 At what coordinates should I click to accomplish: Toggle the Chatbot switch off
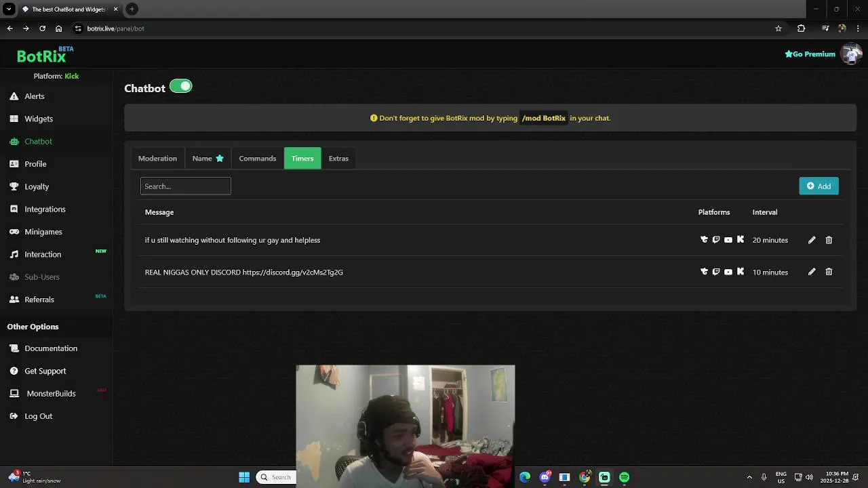(x=181, y=86)
